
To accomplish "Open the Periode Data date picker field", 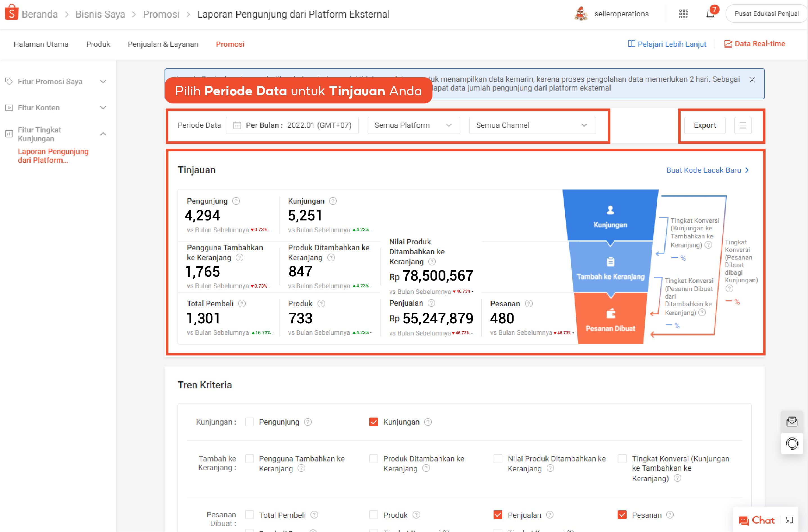I will tap(292, 125).
